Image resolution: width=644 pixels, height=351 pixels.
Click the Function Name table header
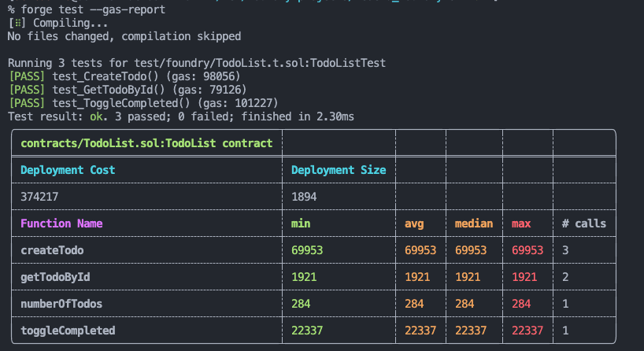pyautogui.click(x=61, y=224)
